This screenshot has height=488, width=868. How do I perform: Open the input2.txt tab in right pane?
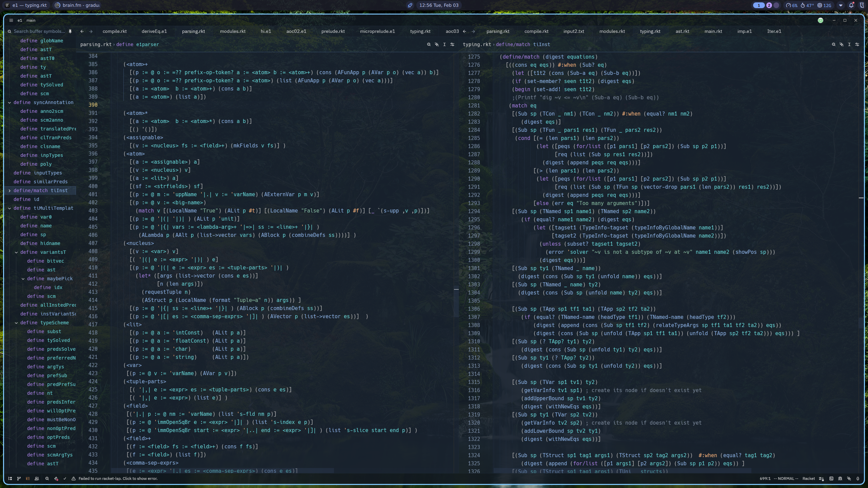pos(574,31)
